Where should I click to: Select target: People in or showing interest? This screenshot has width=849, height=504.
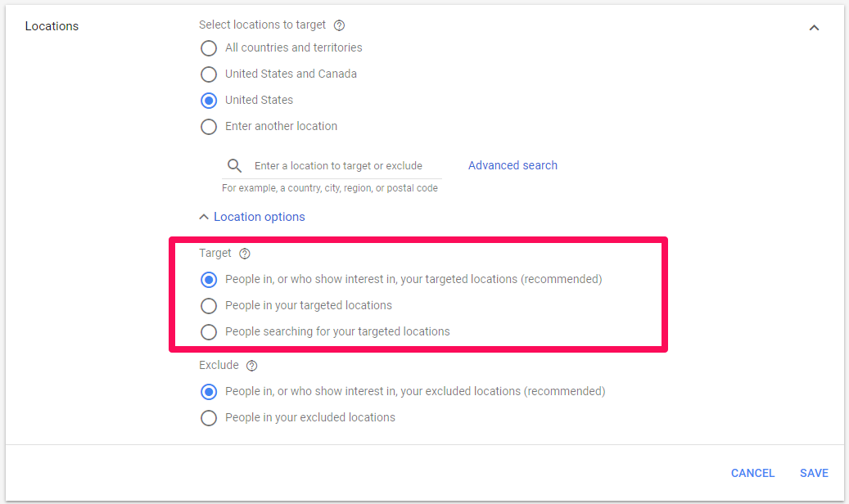point(210,280)
